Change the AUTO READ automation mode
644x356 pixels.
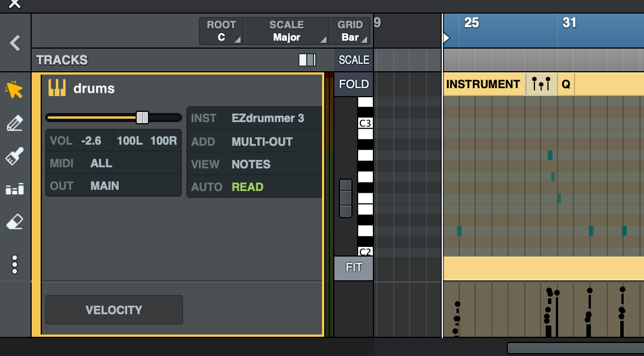(255, 187)
